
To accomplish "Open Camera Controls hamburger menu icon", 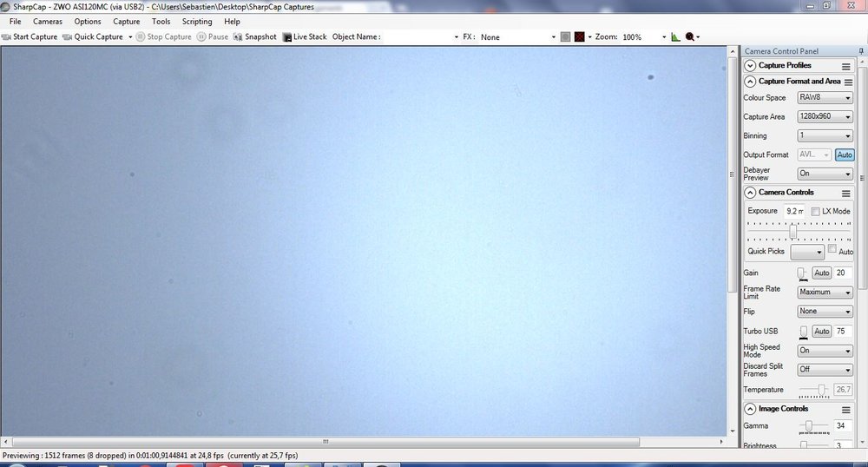I will 845,193.
